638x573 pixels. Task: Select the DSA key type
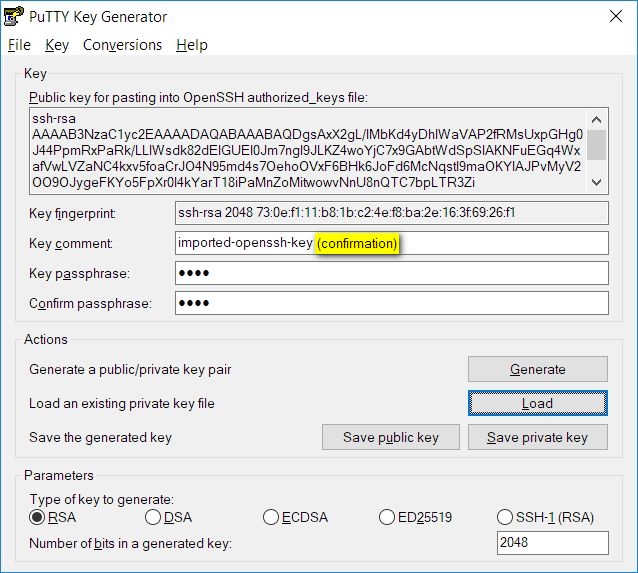pos(153,517)
